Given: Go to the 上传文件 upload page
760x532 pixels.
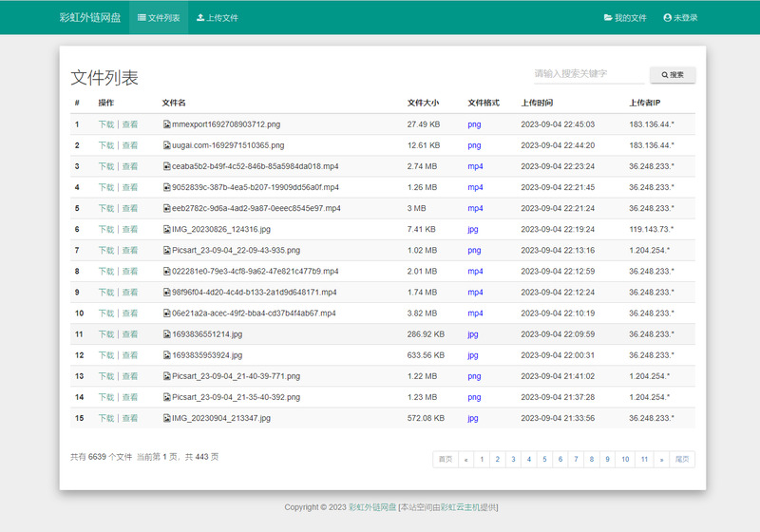Looking at the screenshot, I should click(x=217, y=17).
